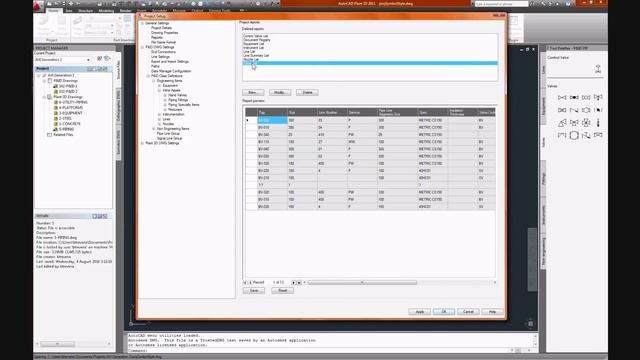Click the Delete report button
This screenshot has height=360, width=640.
(x=307, y=93)
